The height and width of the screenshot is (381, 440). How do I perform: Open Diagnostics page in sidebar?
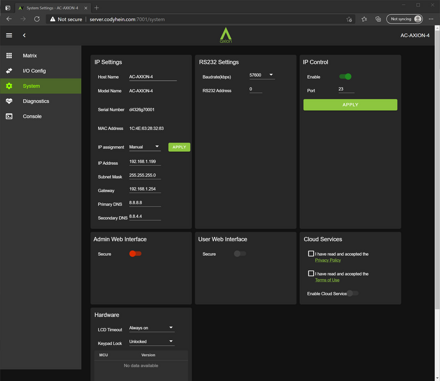point(41,101)
